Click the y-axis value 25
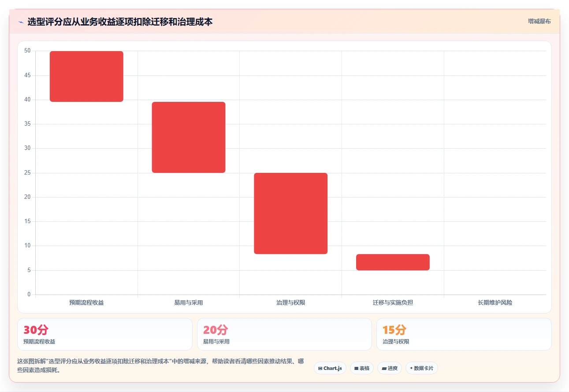The image size is (569, 392). click(27, 173)
